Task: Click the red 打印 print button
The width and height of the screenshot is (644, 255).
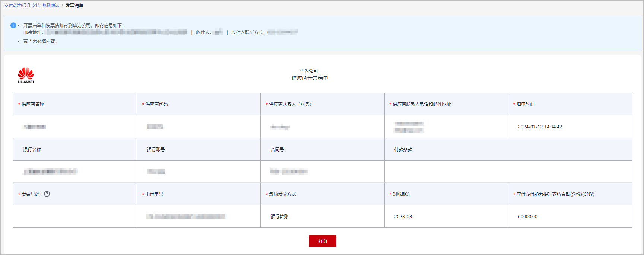Action: point(322,241)
